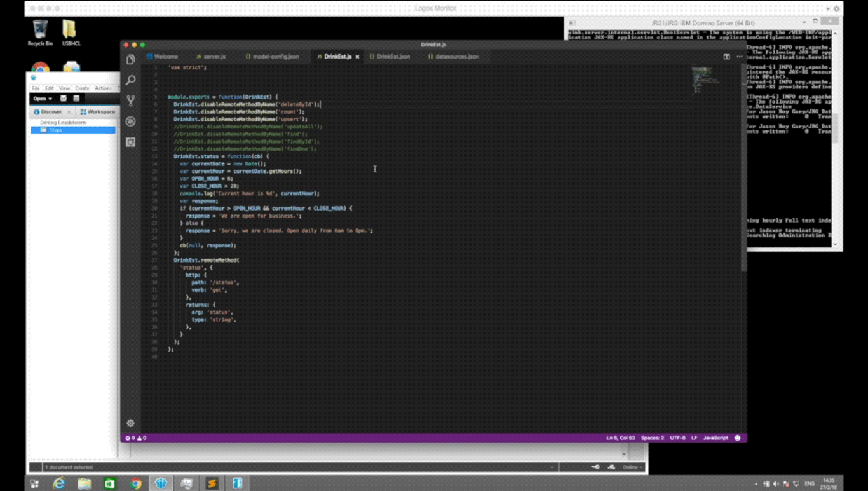
Task: Change the UTF-8 file encoding
Action: click(x=677, y=438)
